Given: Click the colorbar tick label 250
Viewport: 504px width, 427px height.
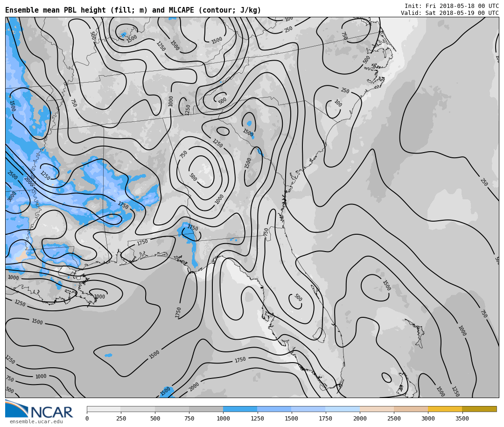Looking at the screenshot, I should point(121,418).
